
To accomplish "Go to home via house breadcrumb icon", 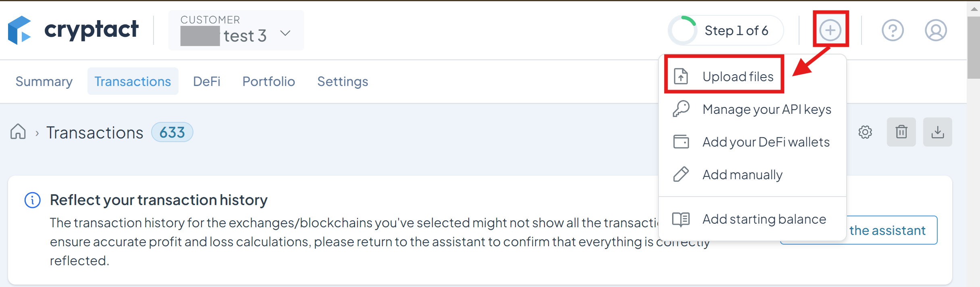I will pyautogui.click(x=18, y=132).
